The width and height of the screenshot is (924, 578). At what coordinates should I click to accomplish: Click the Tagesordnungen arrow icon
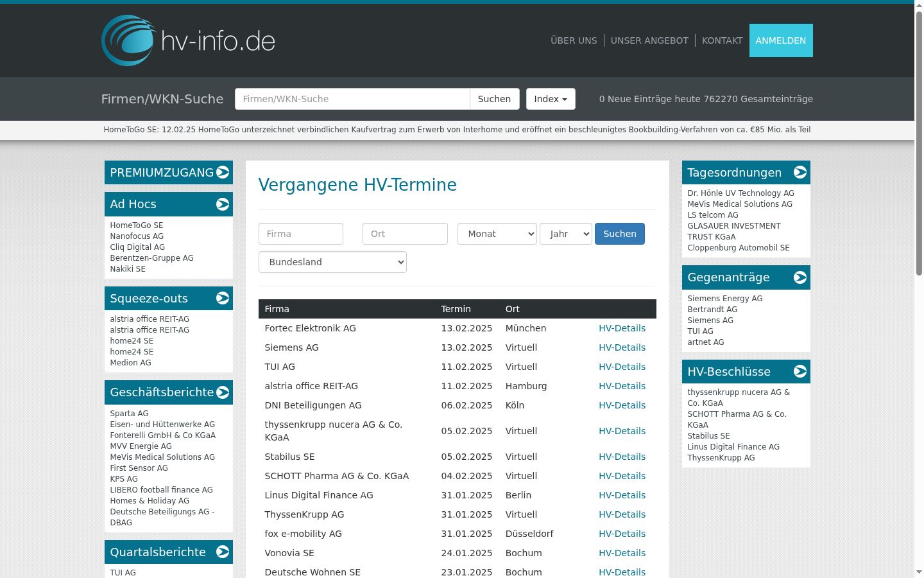[800, 172]
